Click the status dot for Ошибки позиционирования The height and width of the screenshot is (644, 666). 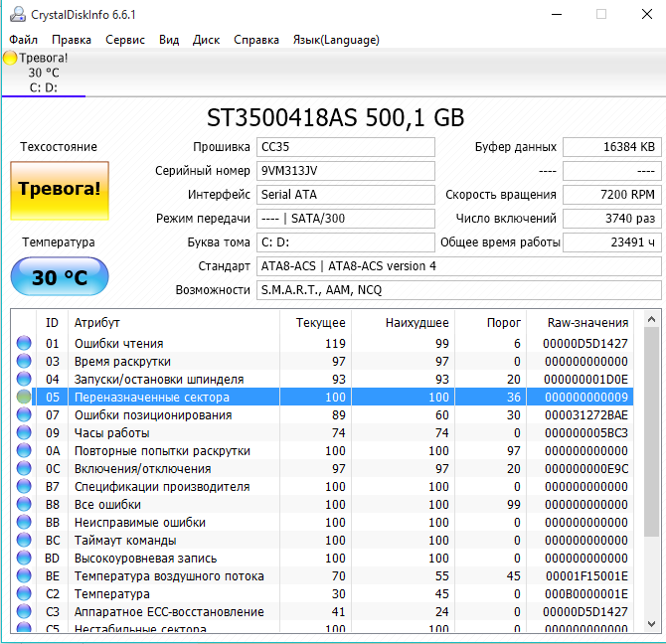pyautogui.click(x=24, y=414)
